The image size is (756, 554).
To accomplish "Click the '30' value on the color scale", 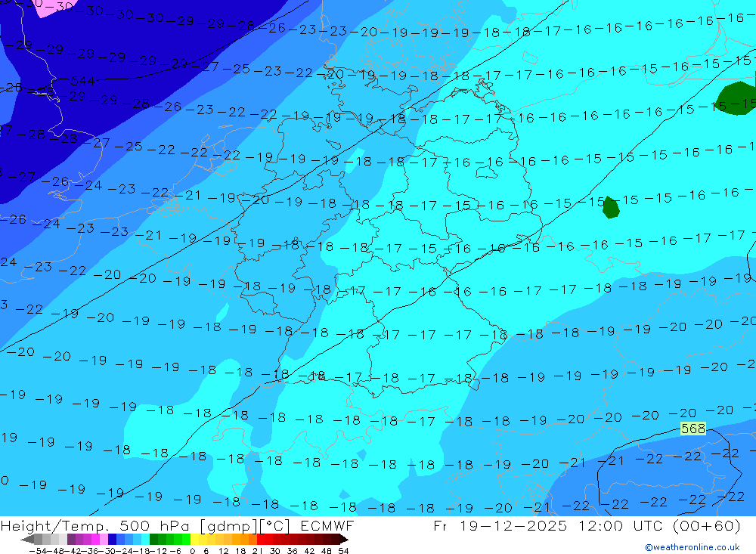I will (275, 551).
